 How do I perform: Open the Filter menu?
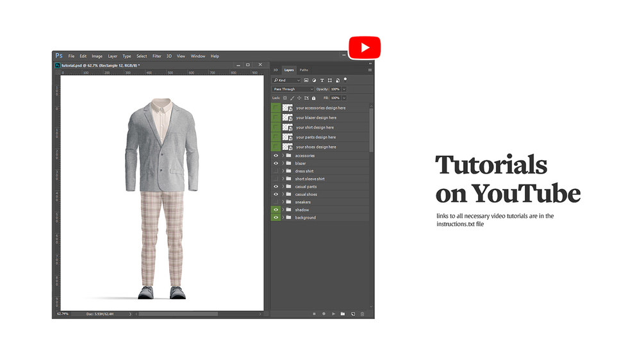pos(156,56)
